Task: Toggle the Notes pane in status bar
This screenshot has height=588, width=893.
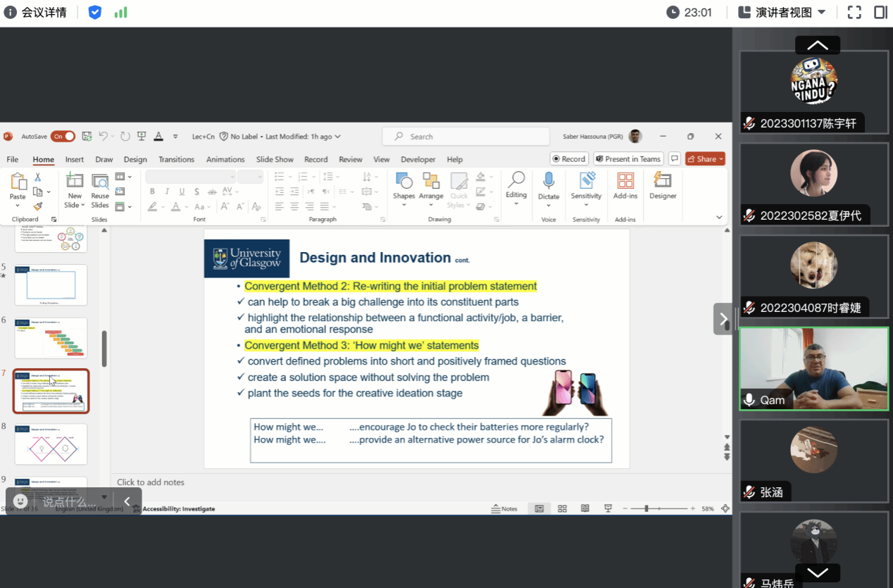Action: tap(505, 508)
